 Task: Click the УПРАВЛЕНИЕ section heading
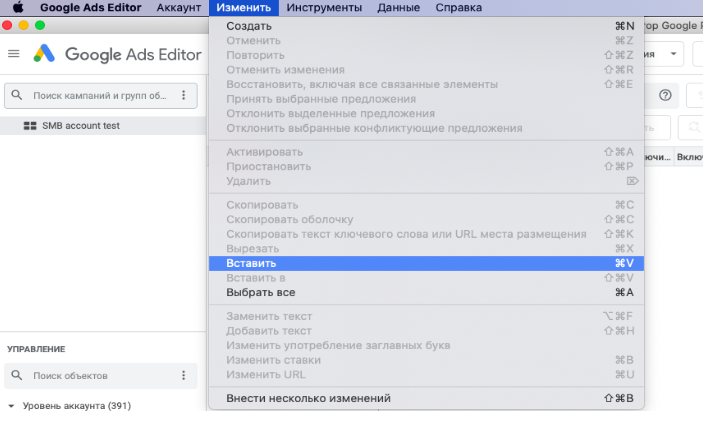point(36,349)
